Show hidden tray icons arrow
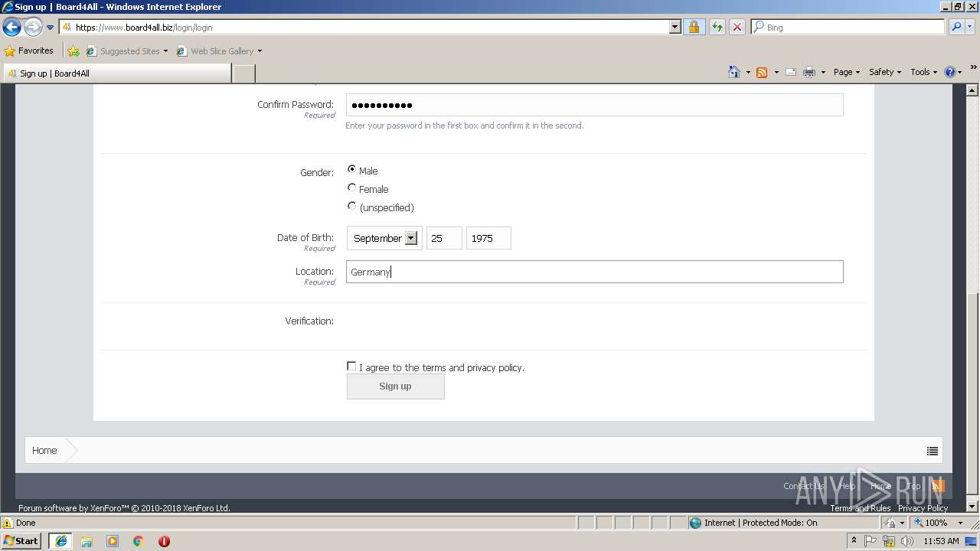 click(x=854, y=541)
